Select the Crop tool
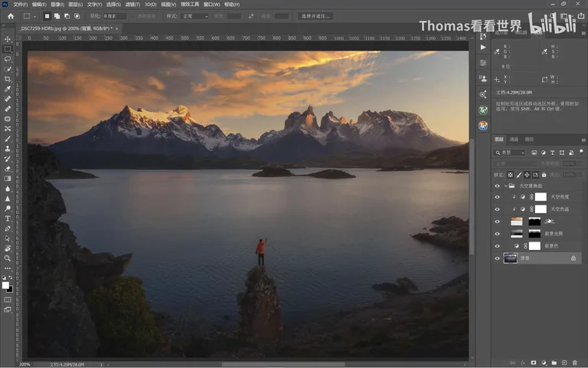The width and height of the screenshot is (588, 368). 8,79
